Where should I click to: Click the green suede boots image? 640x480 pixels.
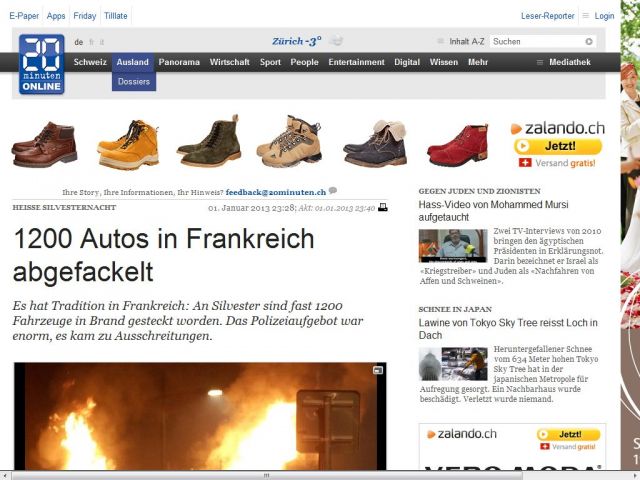coord(209,141)
